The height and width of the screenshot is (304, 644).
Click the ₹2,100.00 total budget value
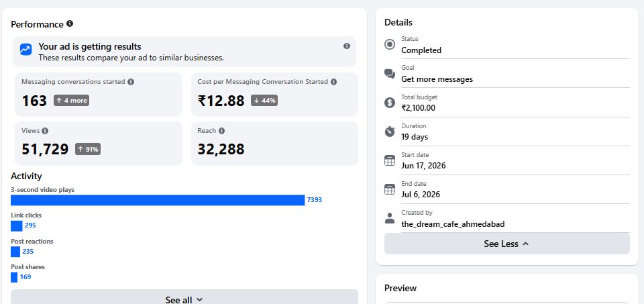(x=418, y=109)
